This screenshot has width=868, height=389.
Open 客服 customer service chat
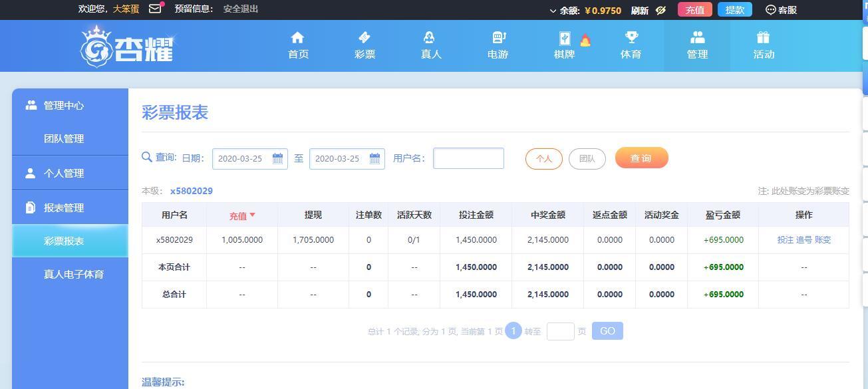click(x=782, y=10)
